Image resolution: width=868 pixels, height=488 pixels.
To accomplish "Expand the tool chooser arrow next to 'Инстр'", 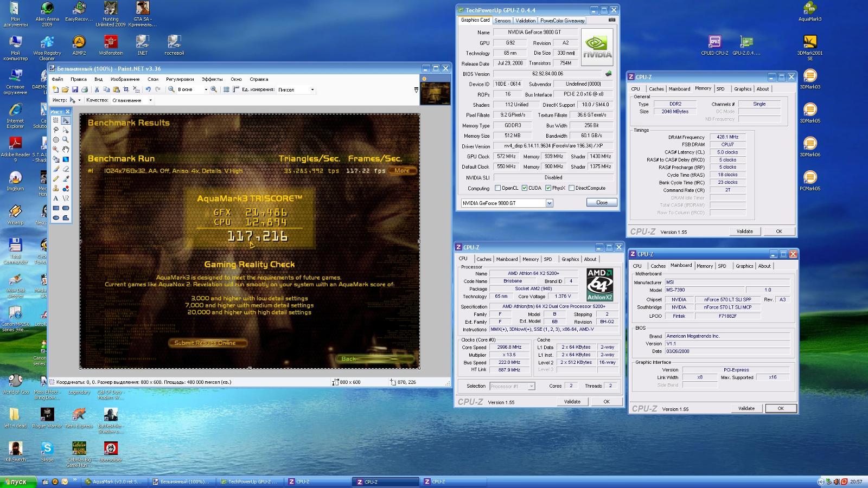I will coord(79,100).
